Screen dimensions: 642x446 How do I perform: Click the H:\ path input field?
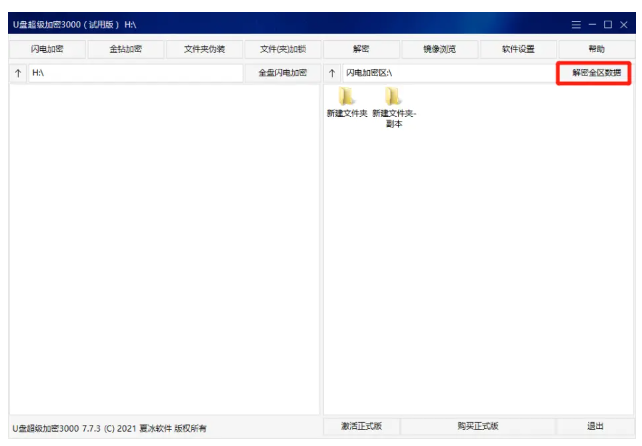coord(135,74)
